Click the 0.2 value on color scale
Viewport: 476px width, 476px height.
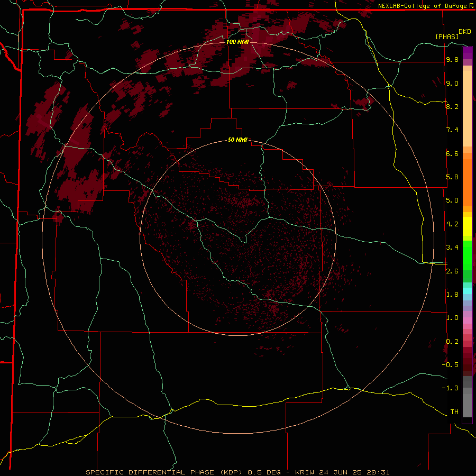point(452,342)
